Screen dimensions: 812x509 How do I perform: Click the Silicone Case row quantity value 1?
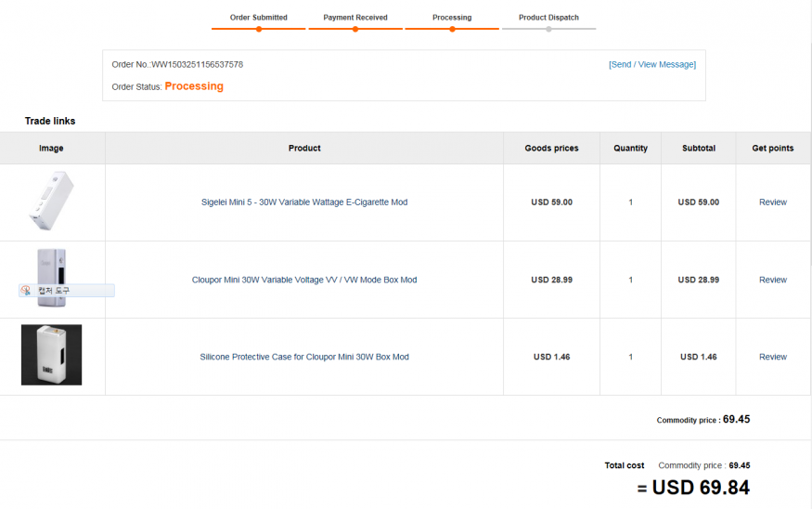pos(631,357)
